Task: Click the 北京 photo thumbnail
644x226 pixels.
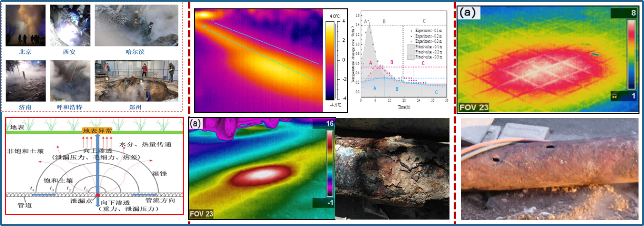Action: click(x=25, y=25)
